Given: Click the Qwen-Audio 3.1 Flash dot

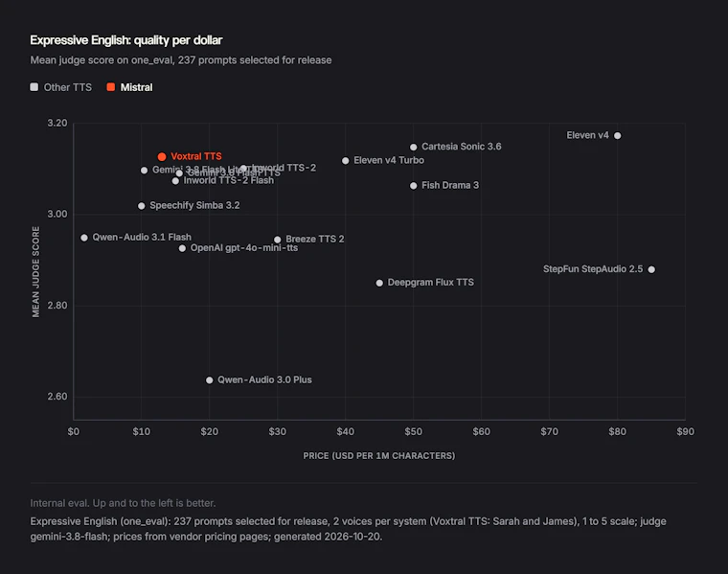Looking at the screenshot, I should click(84, 238).
